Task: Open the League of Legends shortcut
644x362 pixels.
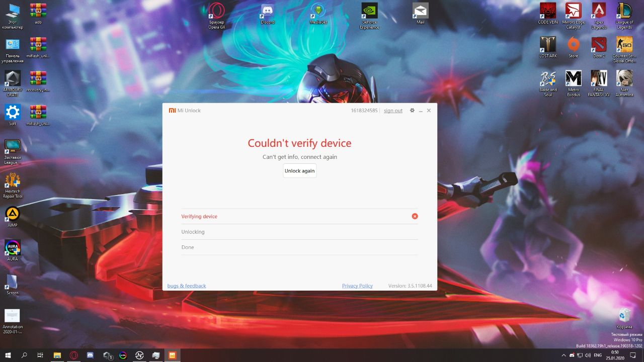Action: pos(624,16)
